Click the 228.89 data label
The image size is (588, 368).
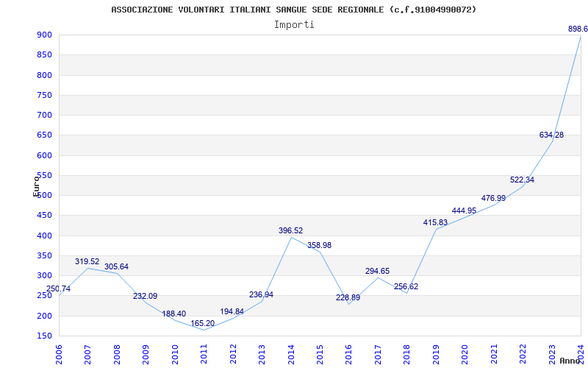[x=348, y=297]
